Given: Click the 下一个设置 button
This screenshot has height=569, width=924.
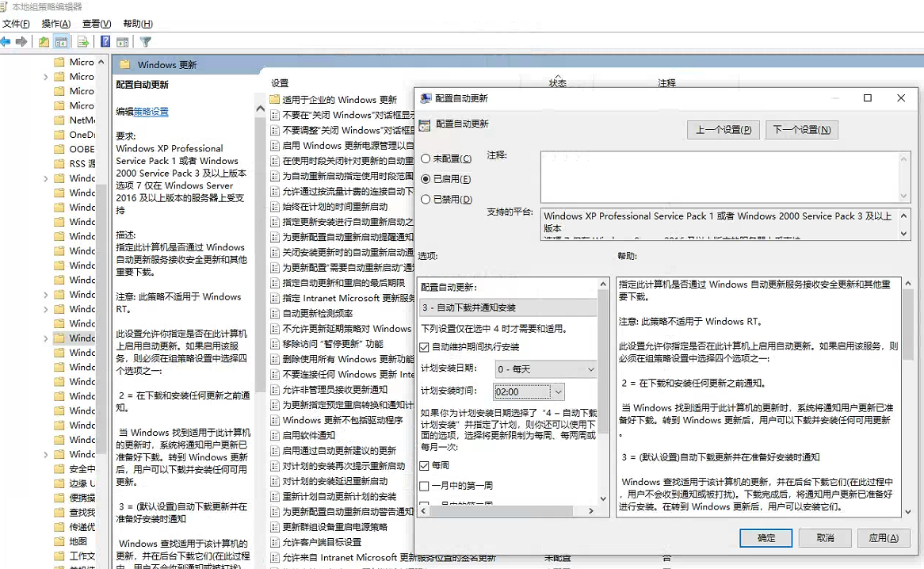Looking at the screenshot, I should pyautogui.click(x=802, y=130).
